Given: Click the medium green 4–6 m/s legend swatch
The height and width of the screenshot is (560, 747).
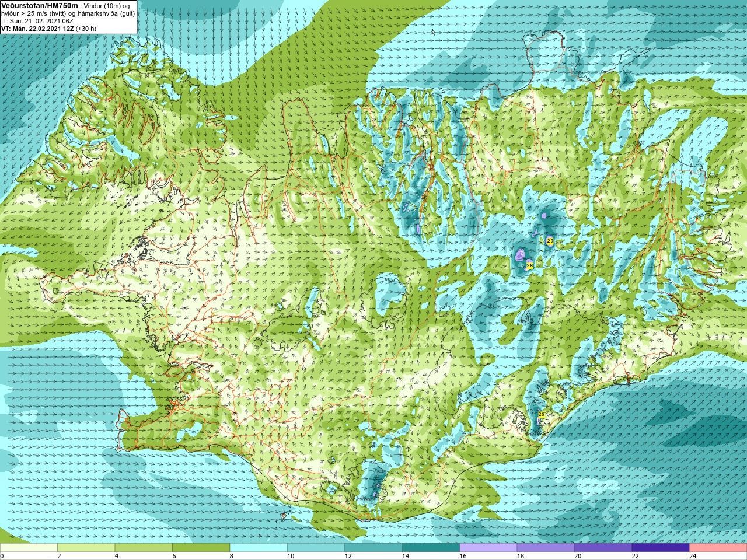Looking at the screenshot, I should [x=144, y=548].
